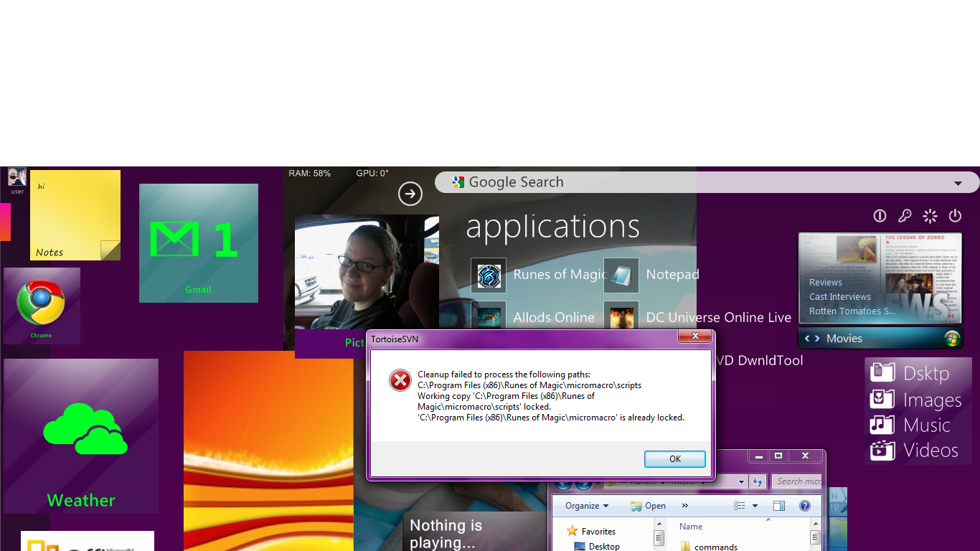Click the key lock icon

coord(905,216)
